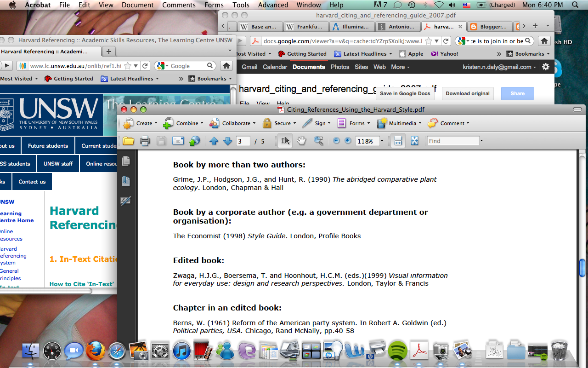Open the Pages navigation panel icon

pos(125,161)
